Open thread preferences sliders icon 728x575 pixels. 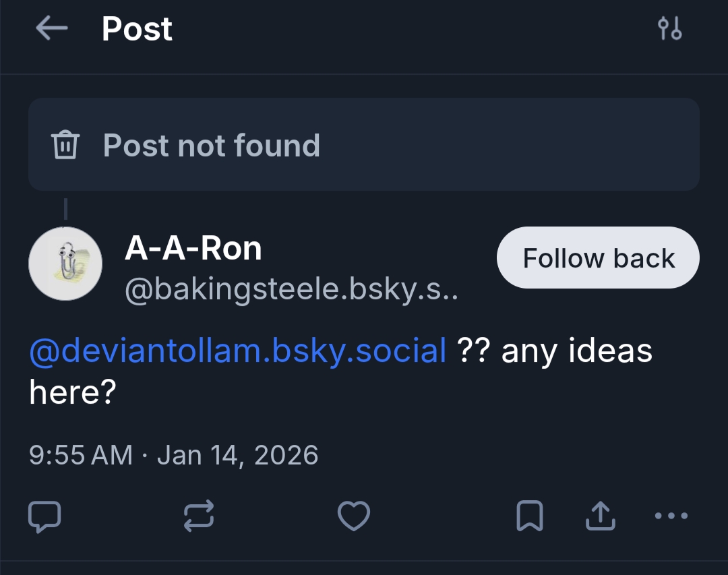[x=669, y=28]
